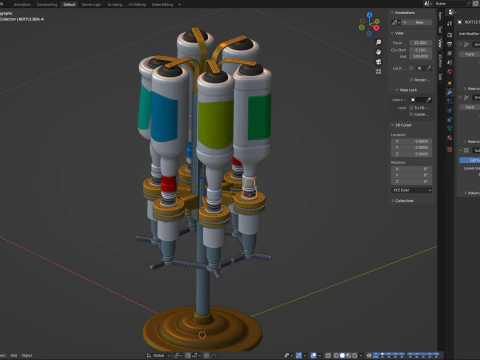This screenshot has height=360, width=480.
Task: Open the UV Editing workspace tab
Action: pyautogui.click(x=137, y=4)
